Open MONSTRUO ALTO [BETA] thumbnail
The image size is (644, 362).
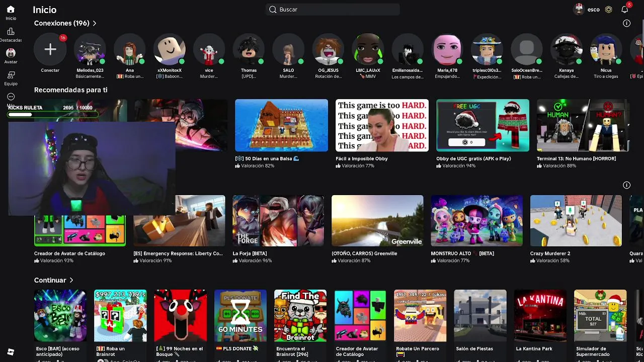coord(476,221)
